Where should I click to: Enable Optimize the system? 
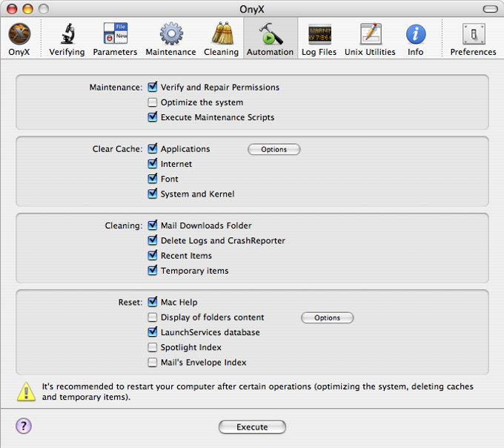tap(153, 102)
